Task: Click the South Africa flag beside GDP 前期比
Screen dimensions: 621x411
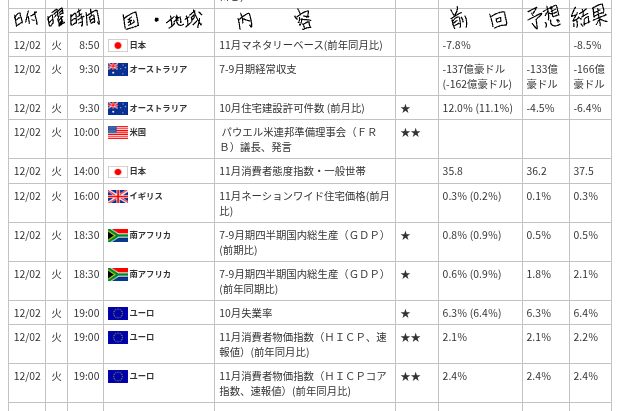Action: (117, 235)
